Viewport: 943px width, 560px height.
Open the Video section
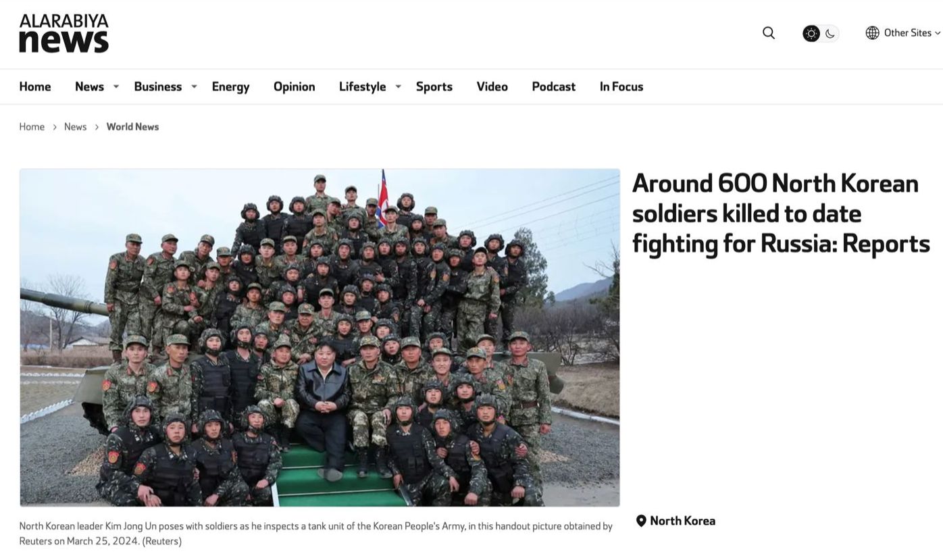click(x=492, y=86)
